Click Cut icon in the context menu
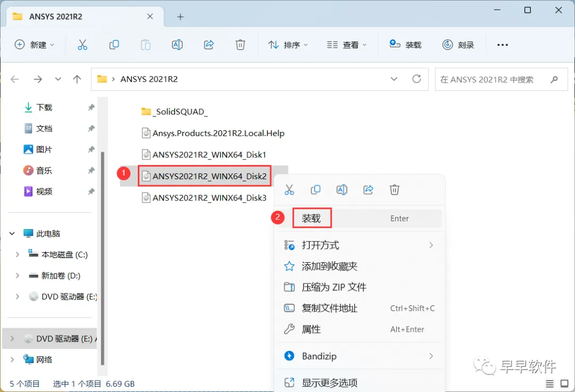 coord(289,190)
